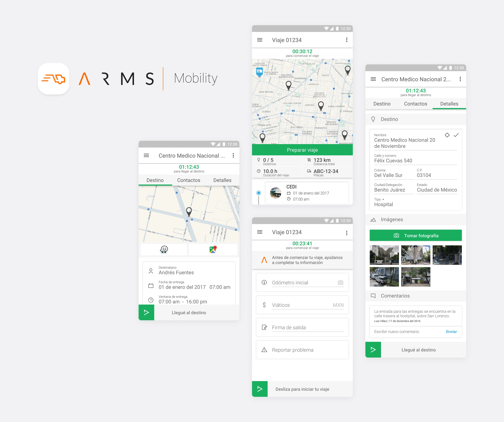Open Waze navigation icon
The width and height of the screenshot is (504, 422).
[x=164, y=250]
